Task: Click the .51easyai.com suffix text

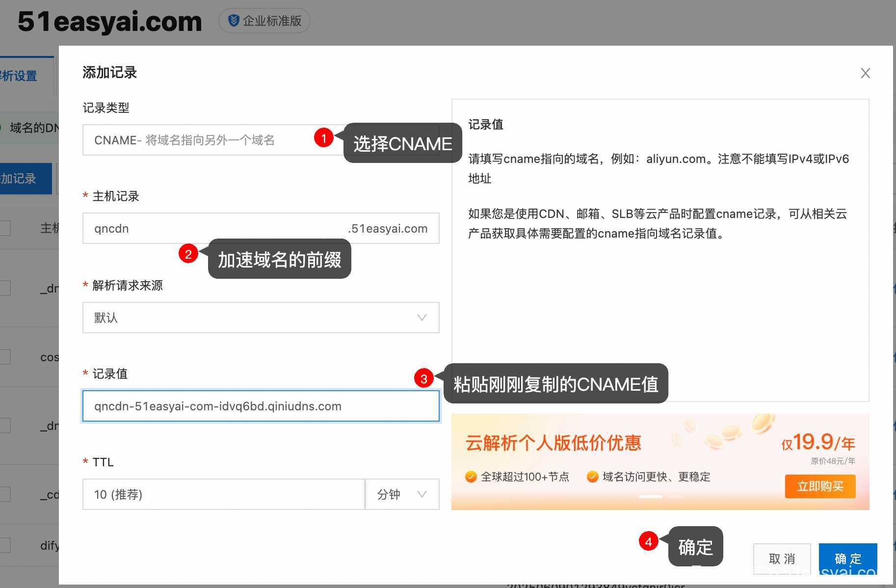Action: click(x=388, y=229)
